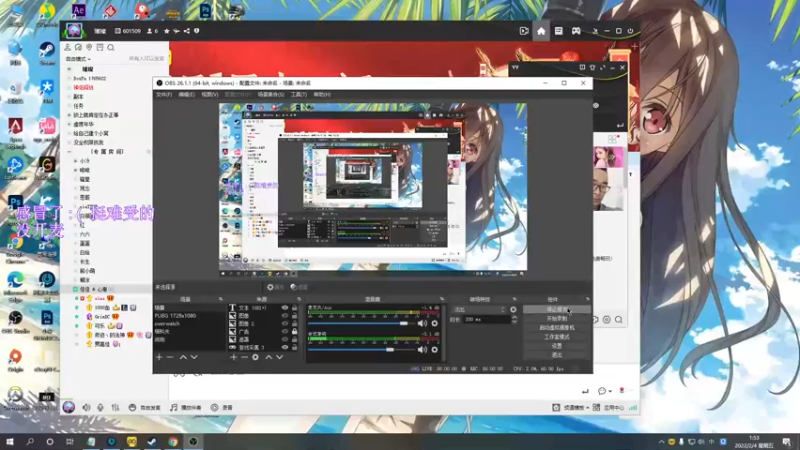The width and height of the screenshot is (800, 450).
Task: Click the YY home icon in the title bar
Action: pos(541,31)
